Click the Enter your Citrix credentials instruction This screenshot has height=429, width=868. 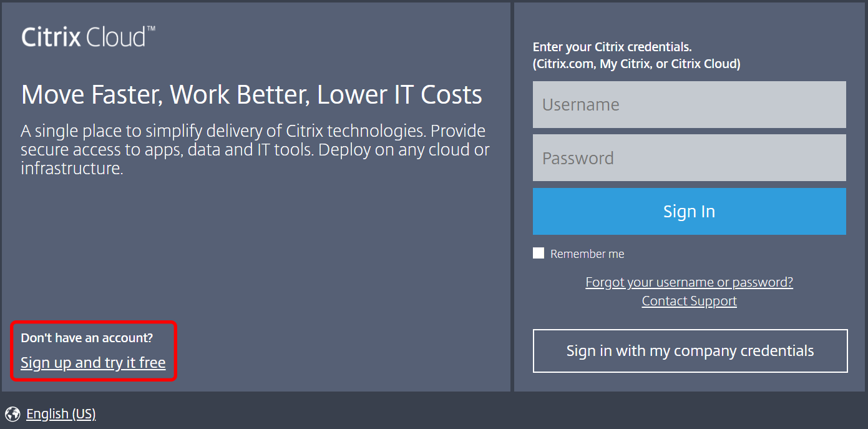point(612,47)
